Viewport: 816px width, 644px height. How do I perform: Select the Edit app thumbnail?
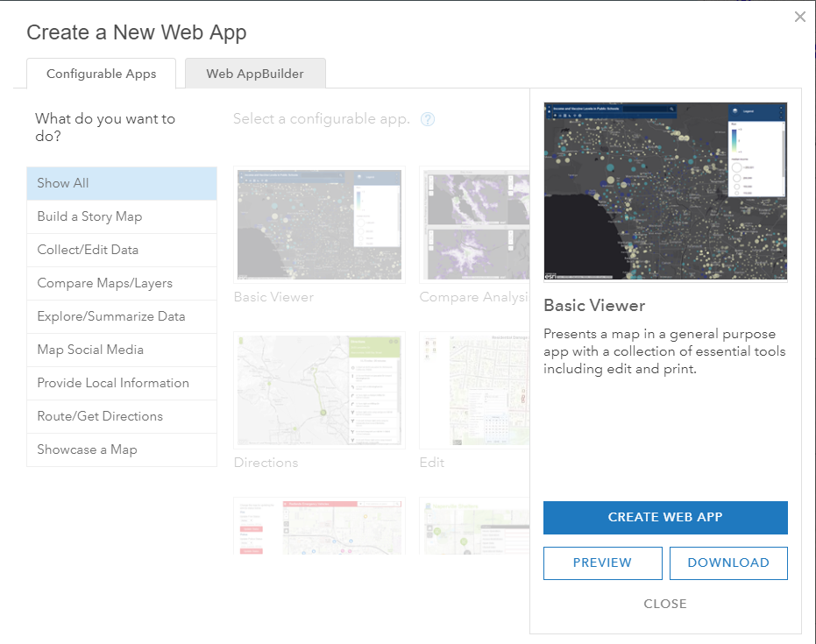(x=475, y=390)
